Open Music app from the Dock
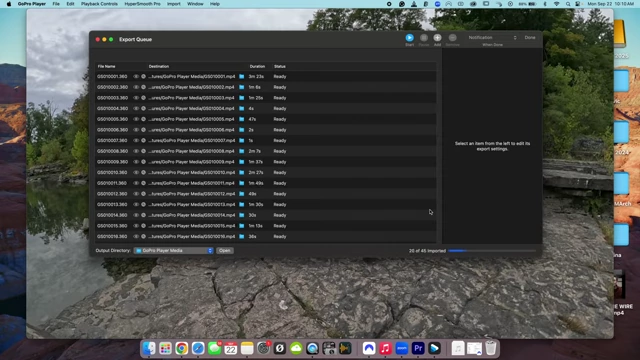This screenshot has height=360, width=640. point(385,348)
